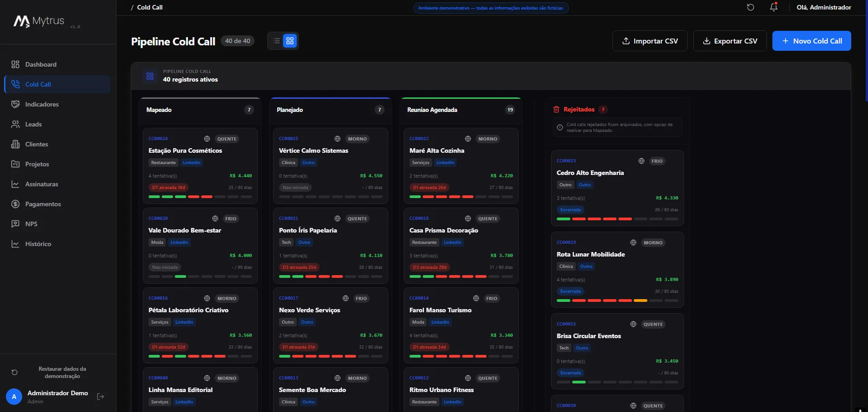Click Restaurar dados da demonstração
This screenshot has height=412, width=868.
58,373
